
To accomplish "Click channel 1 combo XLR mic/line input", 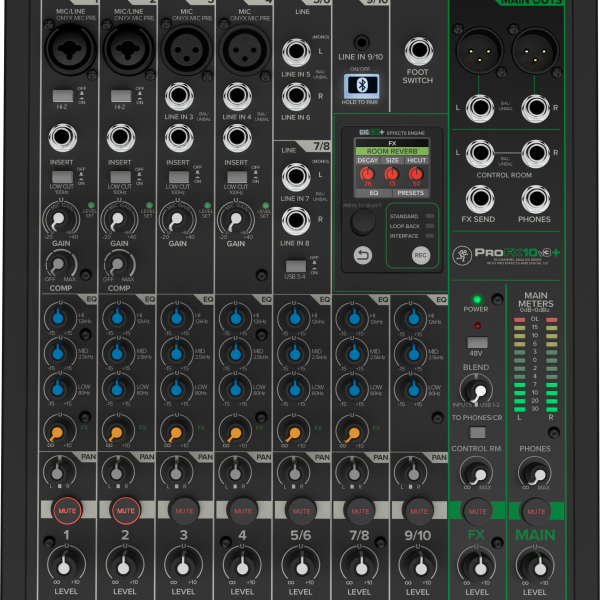I will tap(70, 49).
